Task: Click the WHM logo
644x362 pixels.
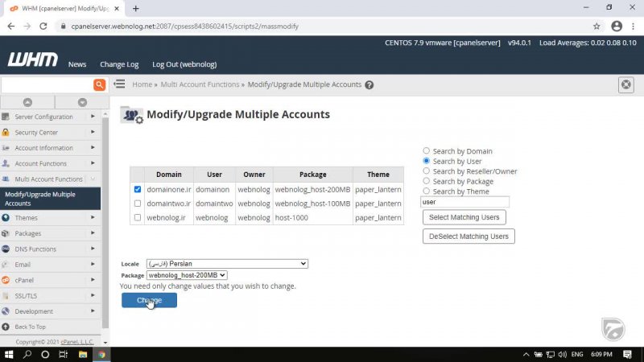Action: [x=33, y=60]
